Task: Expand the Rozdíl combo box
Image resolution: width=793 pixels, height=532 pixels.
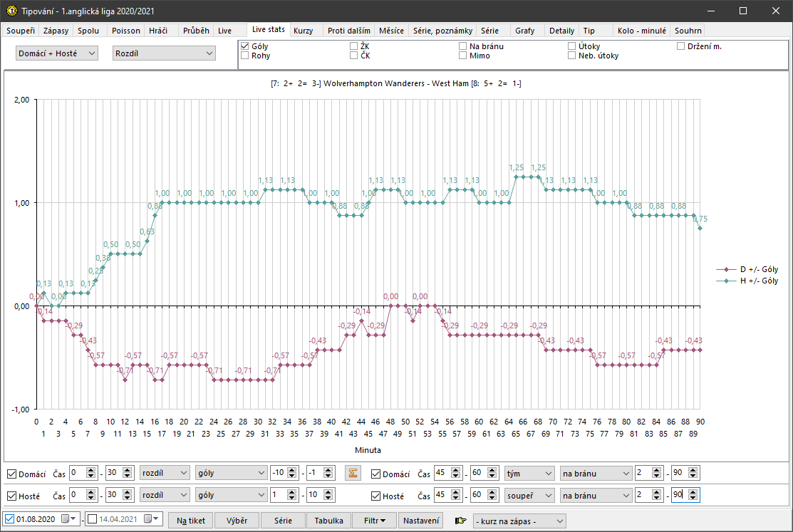Action: (x=164, y=53)
